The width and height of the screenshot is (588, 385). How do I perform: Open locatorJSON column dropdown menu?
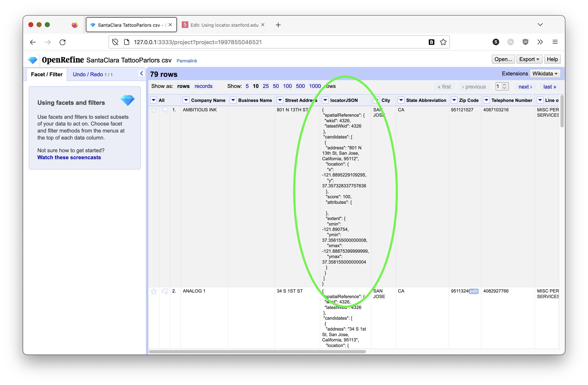pyautogui.click(x=325, y=100)
